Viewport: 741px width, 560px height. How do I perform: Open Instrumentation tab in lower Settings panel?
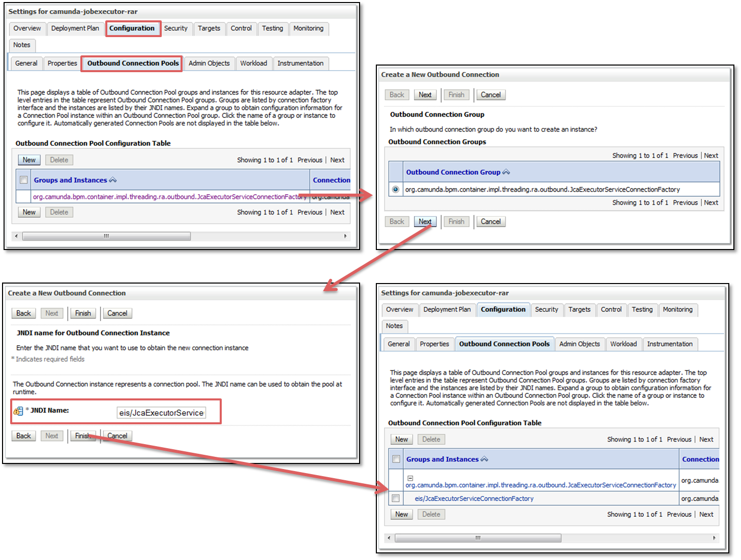click(x=670, y=344)
